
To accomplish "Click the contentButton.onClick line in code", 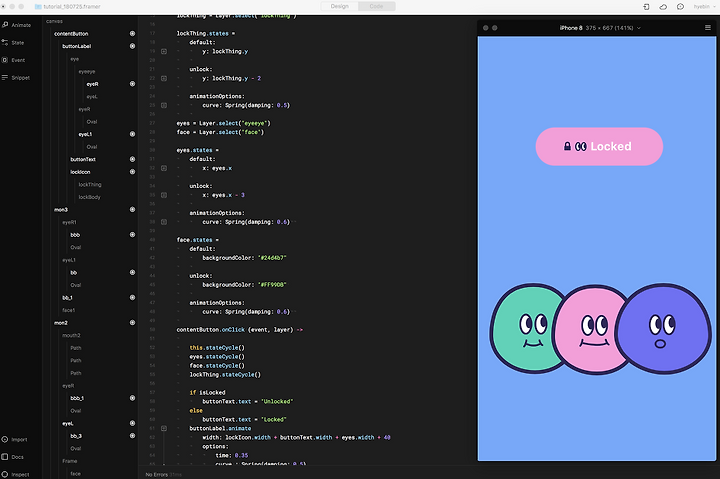I will (240, 330).
